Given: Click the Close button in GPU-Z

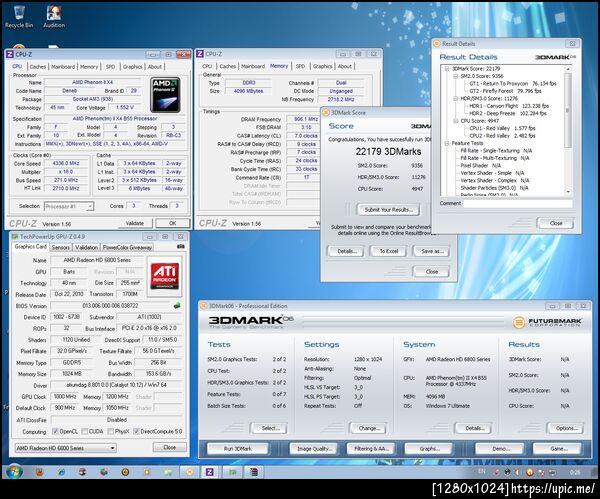Looking at the screenshot, I should 170,447.
